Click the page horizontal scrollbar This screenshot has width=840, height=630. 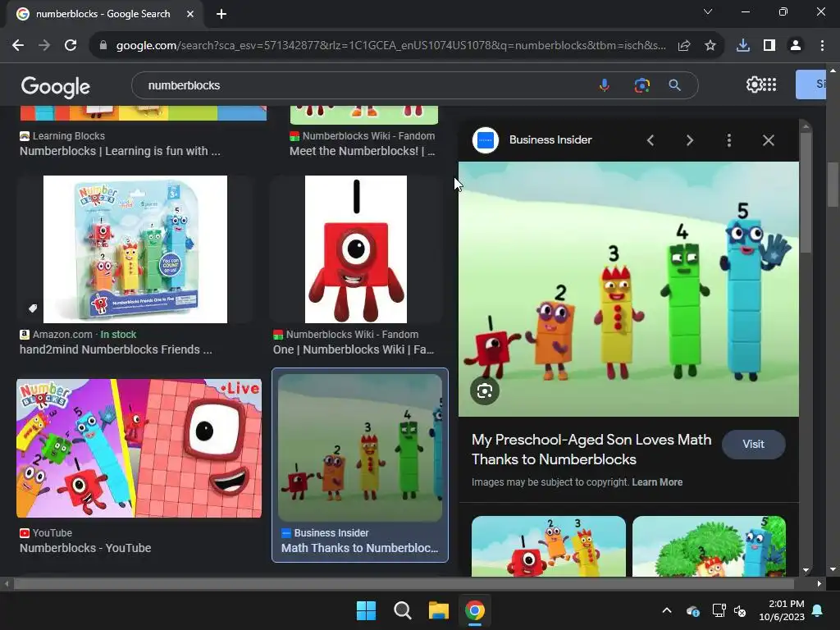pos(404,583)
